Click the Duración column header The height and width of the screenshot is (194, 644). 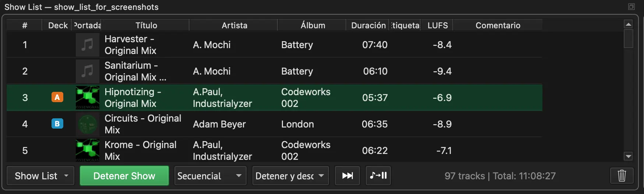pyautogui.click(x=368, y=25)
